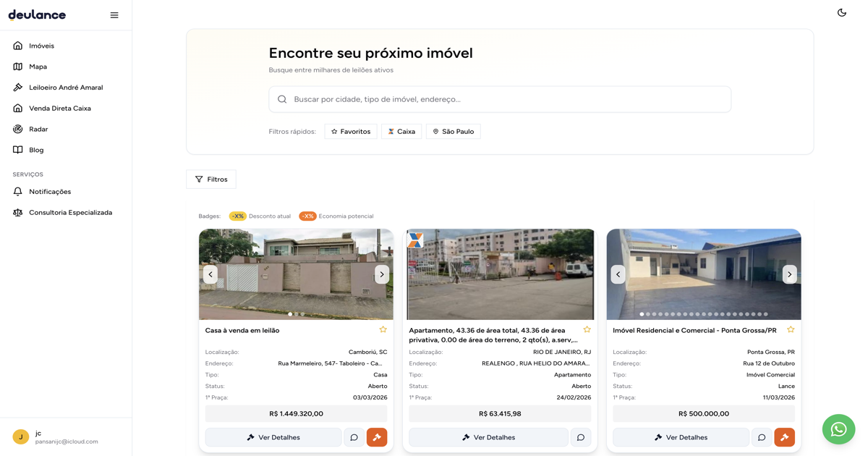Viewport: 868px width, 456px height.
Task: Click the magnifier search icon
Action: (x=282, y=99)
